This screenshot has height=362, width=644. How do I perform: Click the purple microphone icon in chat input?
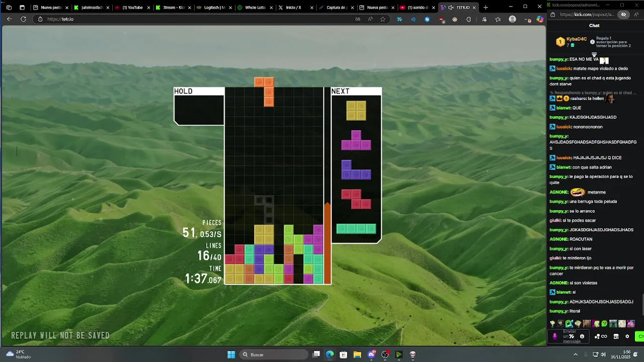tap(555, 336)
